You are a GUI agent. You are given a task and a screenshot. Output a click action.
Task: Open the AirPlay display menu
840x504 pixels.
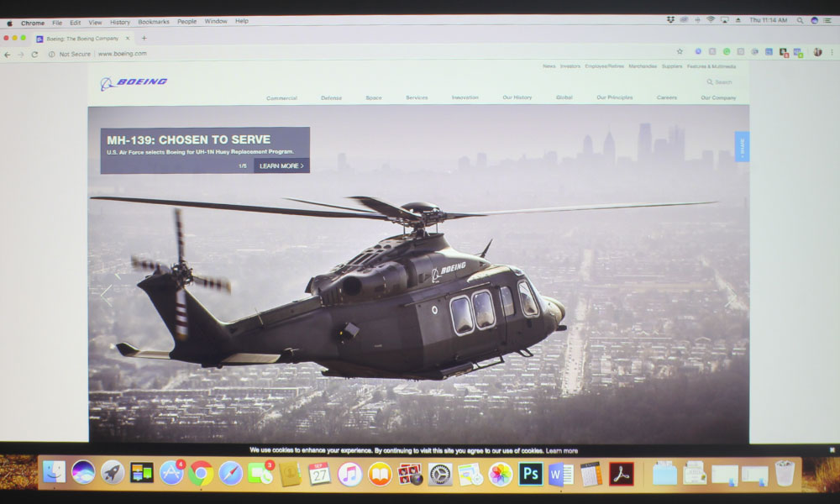[x=725, y=20]
